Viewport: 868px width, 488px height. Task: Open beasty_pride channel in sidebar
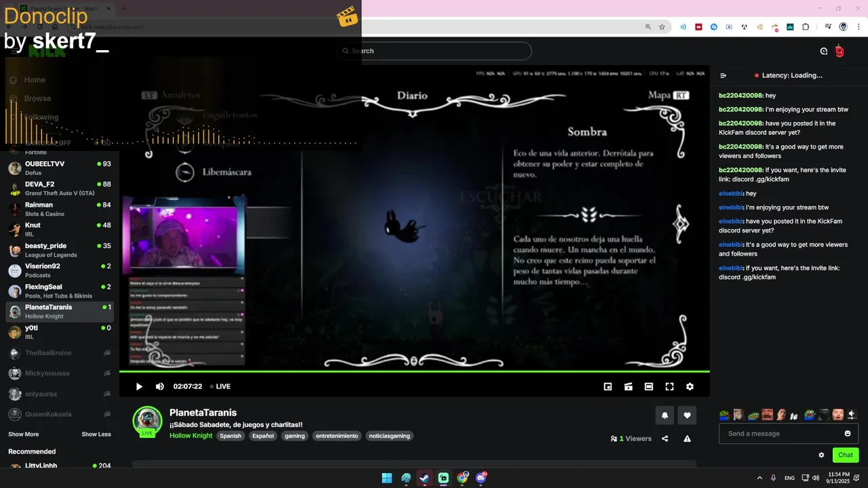[x=60, y=250]
